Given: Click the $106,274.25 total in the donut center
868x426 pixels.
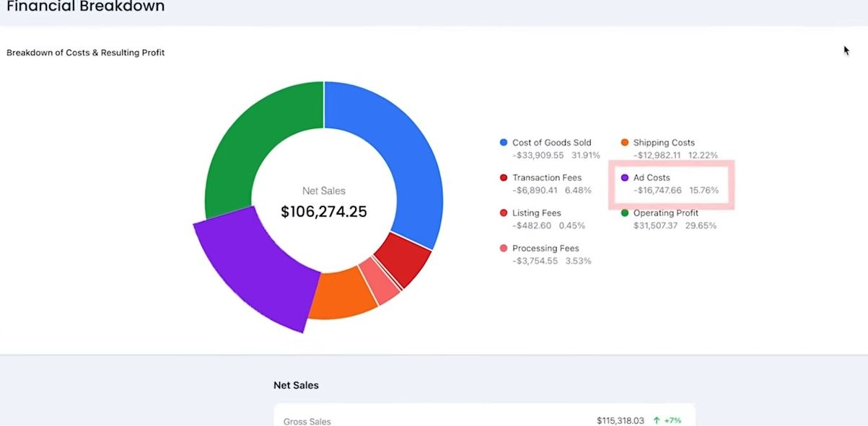Looking at the screenshot, I should (x=324, y=212).
